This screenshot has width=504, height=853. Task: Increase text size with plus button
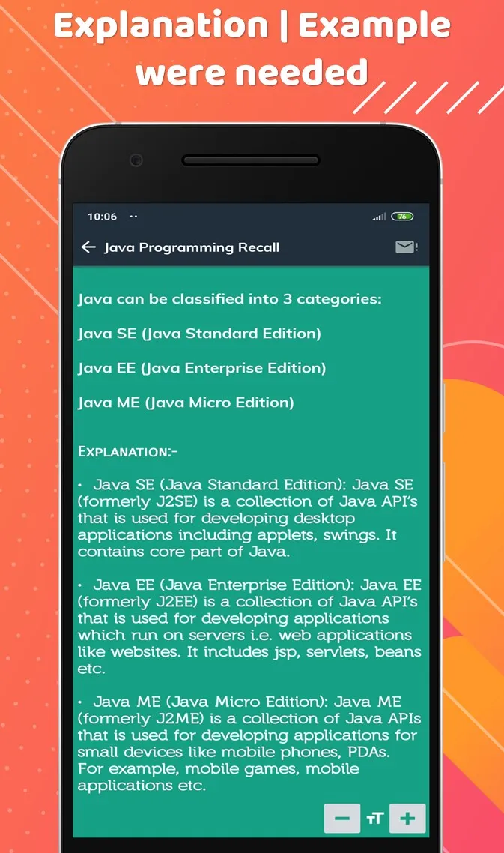coord(407,818)
